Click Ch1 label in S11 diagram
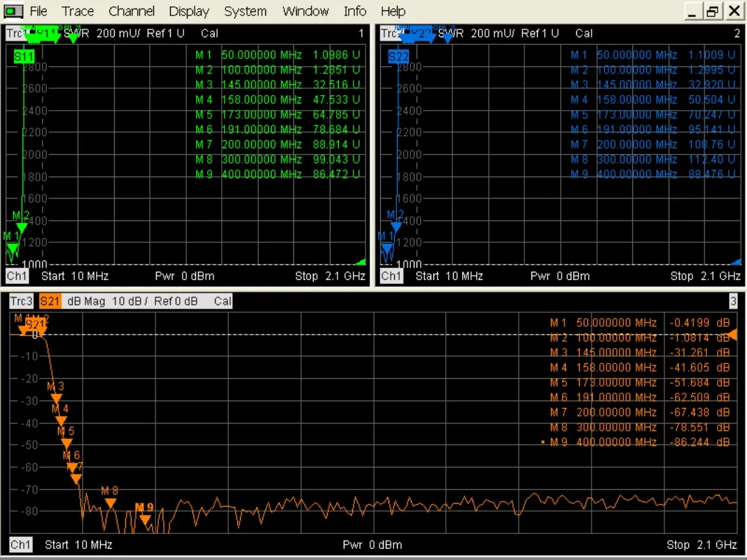747x560 pixels. [x=17, y=276]
